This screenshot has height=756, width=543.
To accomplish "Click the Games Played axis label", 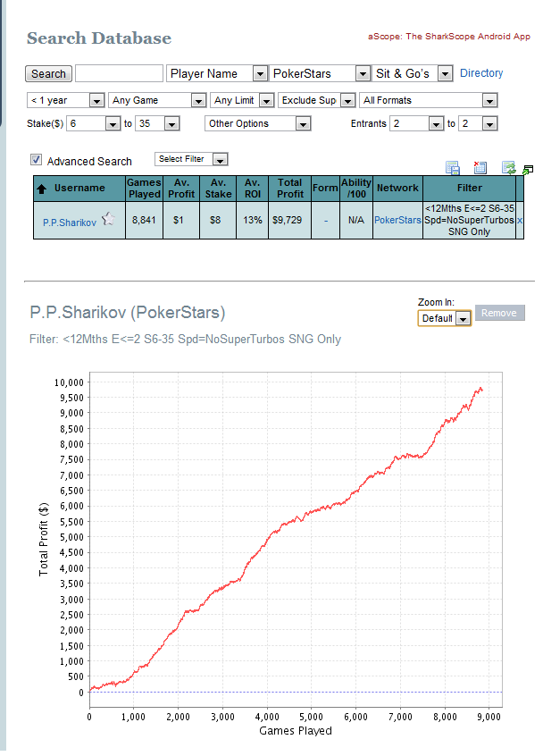I will pos(296,730).
